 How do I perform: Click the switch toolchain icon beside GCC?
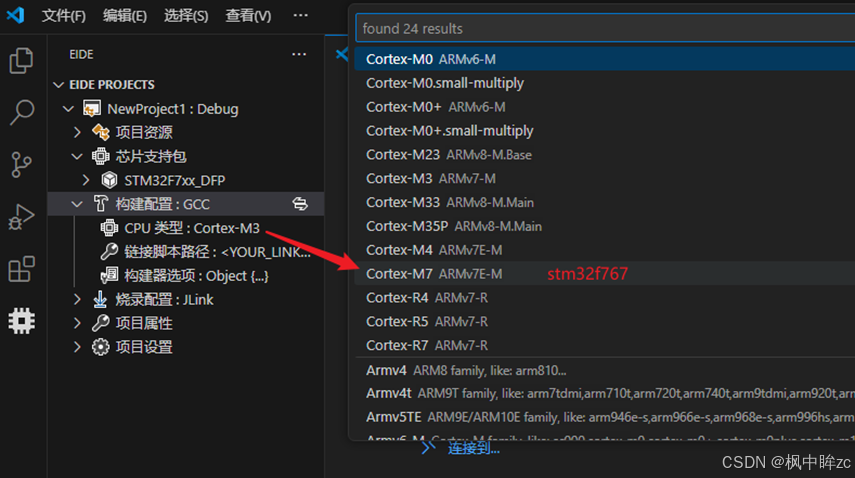pyautogui.click(x=300, y=204)
